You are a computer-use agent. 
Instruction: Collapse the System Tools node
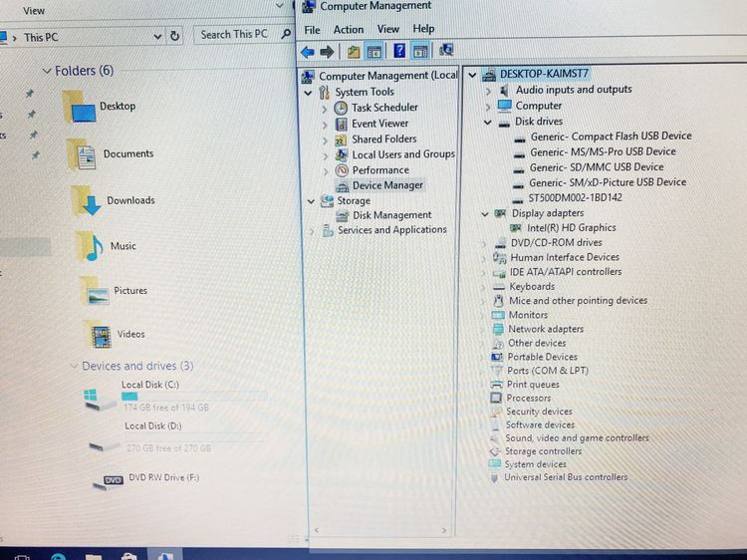pos(308,93)
